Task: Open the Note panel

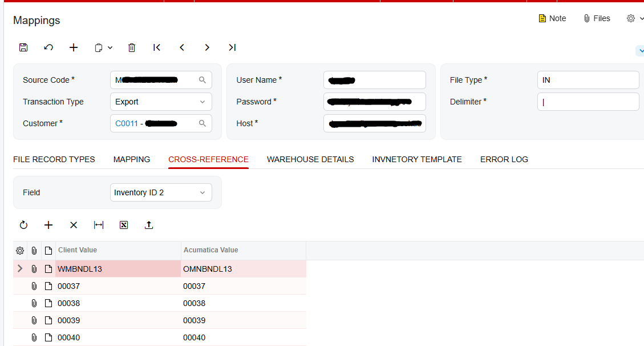Action: [x=552, y=18]
